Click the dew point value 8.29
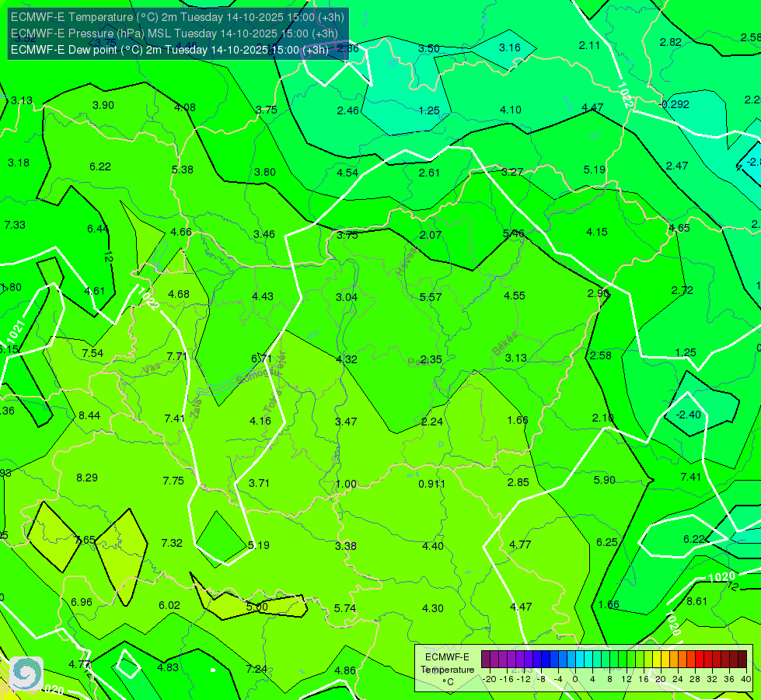 (87, 478)
